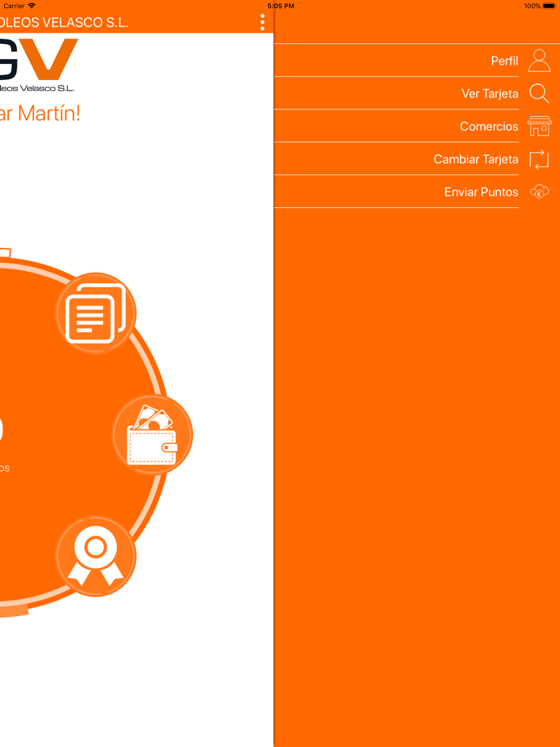Screen dimensions: 560x747
Task: Tap the Cambiar Tarjeta swap arrows icon
Action: tap(539, 159)
